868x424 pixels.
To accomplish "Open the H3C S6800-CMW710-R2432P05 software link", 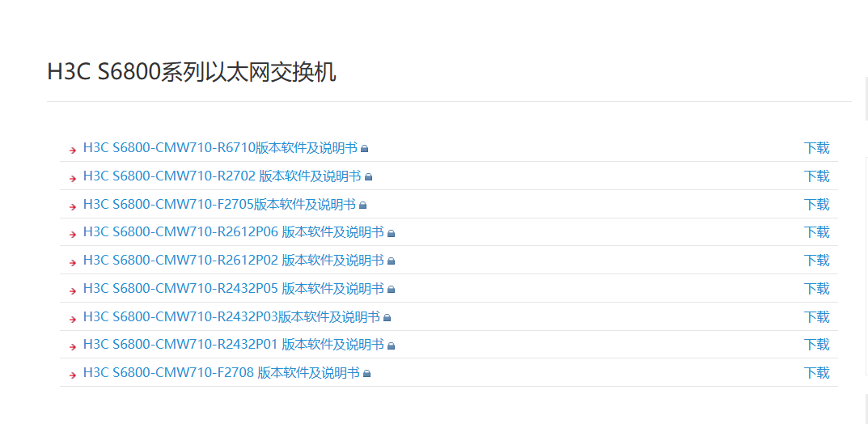I will 234,288.
